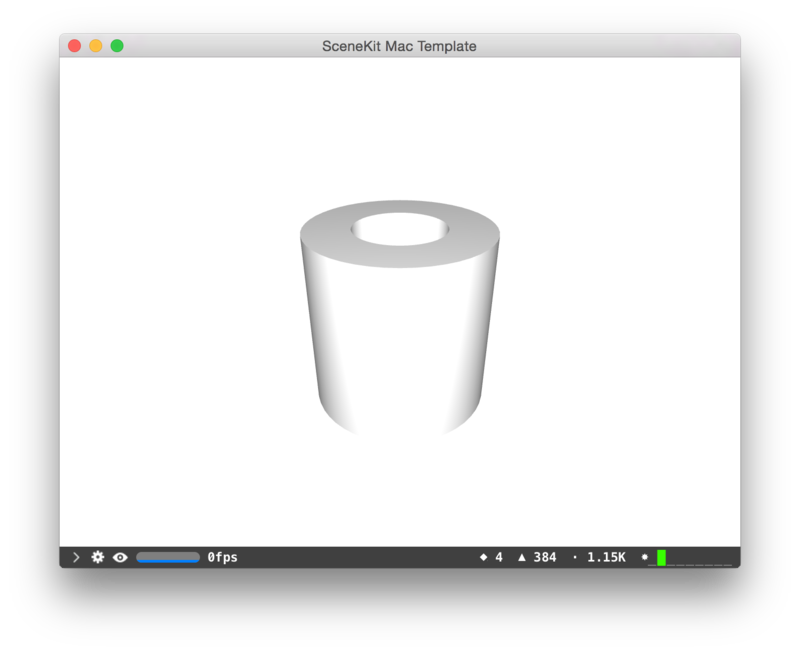800x653 pixels.
Task: Close the SceneKit Mac Template window
Action: click(74, 46)
